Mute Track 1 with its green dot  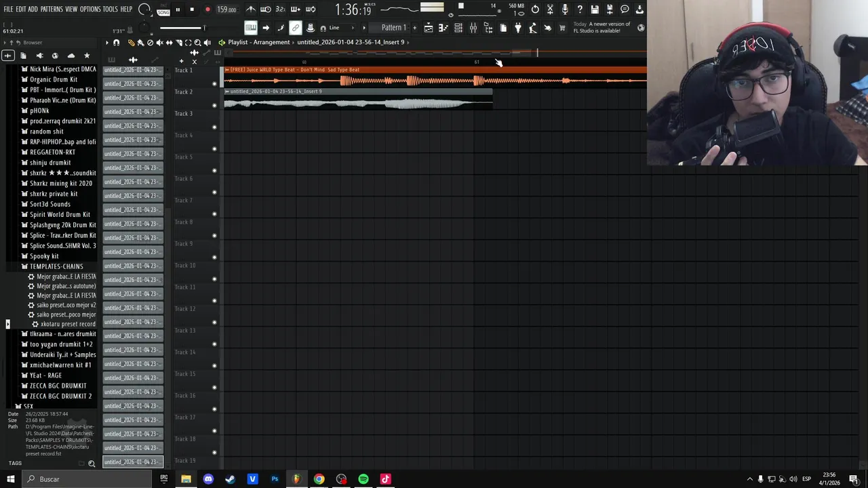(x=214, y=84)
